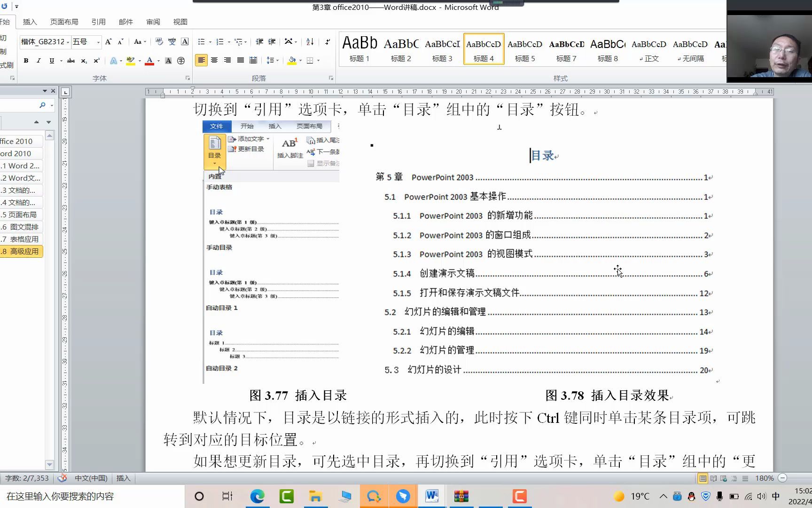Click the word count 字数 status item

click(27, 478)
